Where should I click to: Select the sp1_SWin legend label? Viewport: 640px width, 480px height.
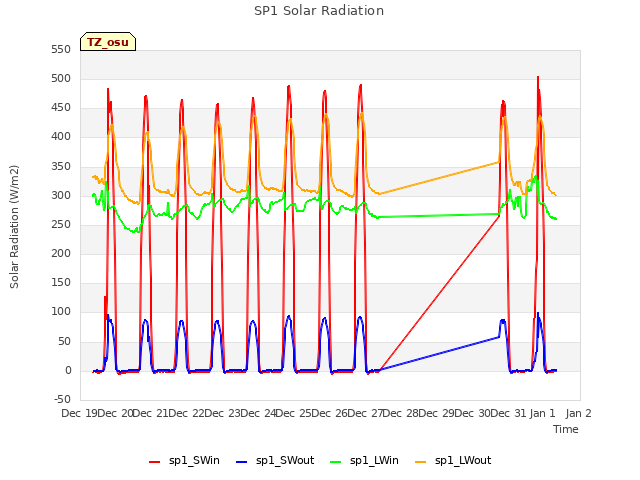194,460
